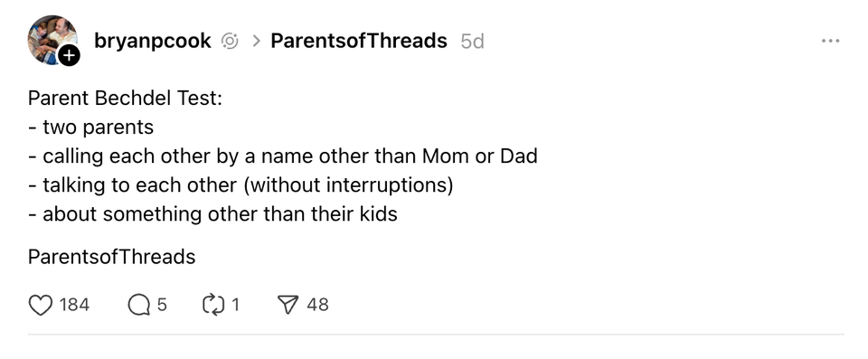The image size is (868, 359).
Task: Like the post with heart icon
Action: tap(41, 305)
